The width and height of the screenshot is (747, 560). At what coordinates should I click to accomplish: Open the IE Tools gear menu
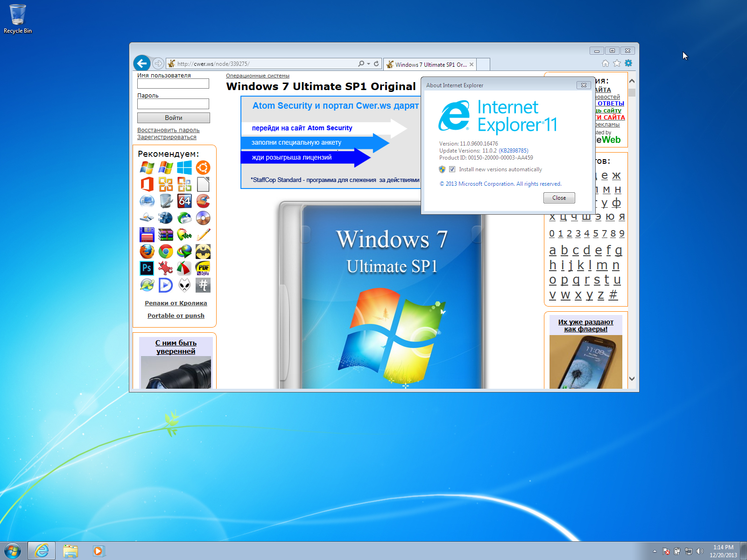[x=628, y=63]
